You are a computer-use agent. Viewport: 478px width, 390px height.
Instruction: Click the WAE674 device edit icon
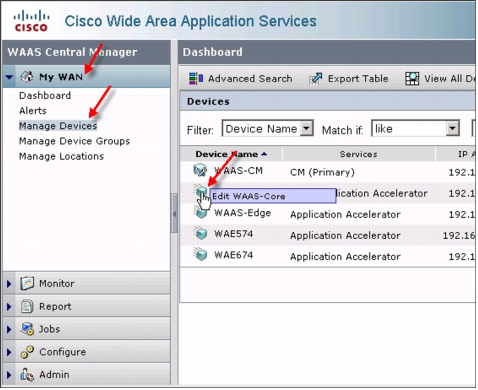pos(201,255)
